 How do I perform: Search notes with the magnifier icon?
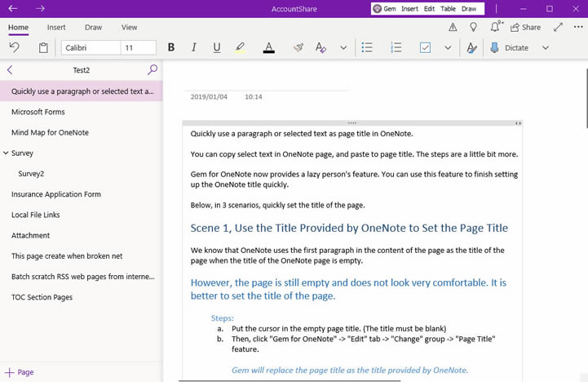point(153,70)
